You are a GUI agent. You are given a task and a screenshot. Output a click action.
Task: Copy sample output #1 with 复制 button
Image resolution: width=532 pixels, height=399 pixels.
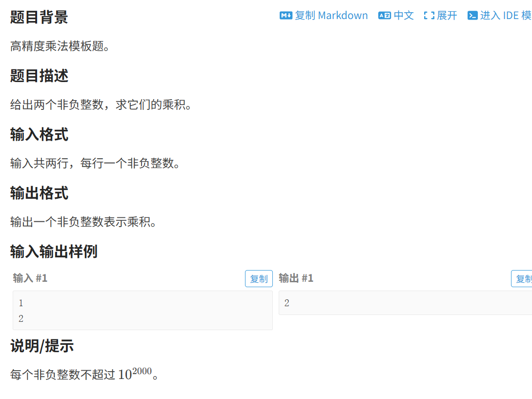coord(522,279)
